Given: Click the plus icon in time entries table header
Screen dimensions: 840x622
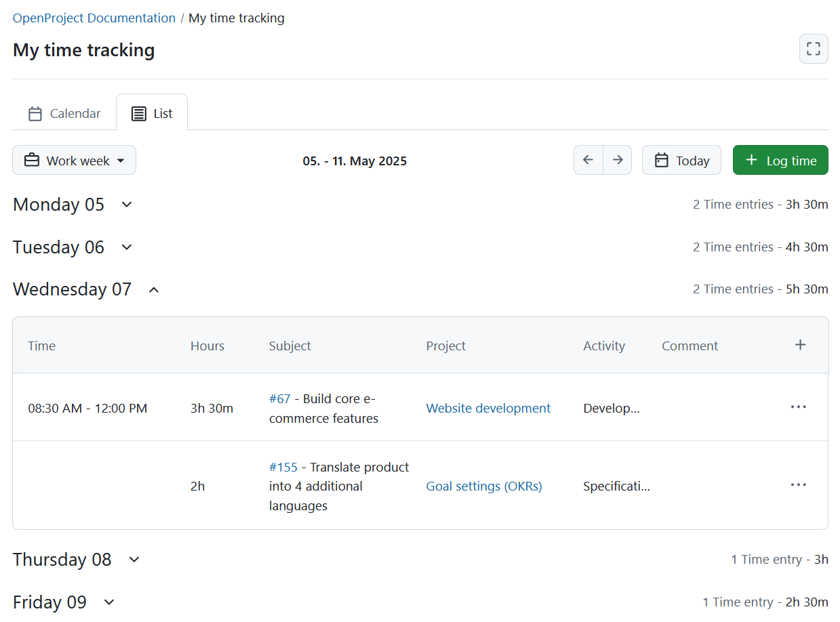Looking at the screenshot, I should (x=800, y=345).
